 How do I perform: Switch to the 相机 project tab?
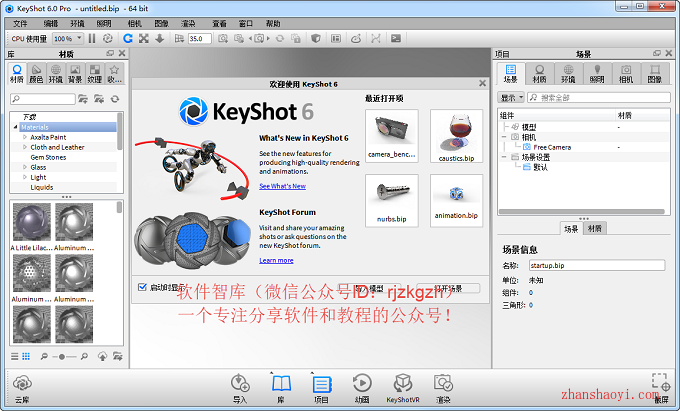[x=626, y=73]
